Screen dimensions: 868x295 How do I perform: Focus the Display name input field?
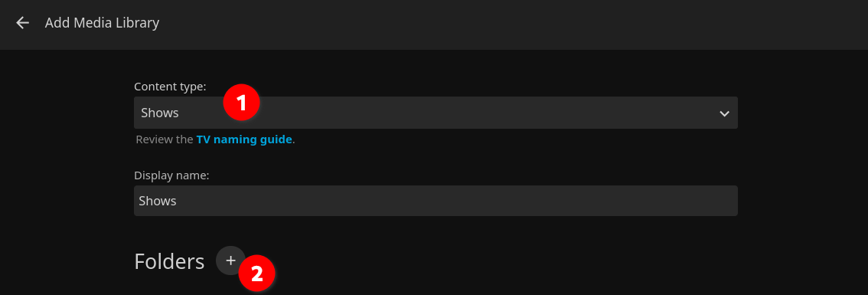436,201
